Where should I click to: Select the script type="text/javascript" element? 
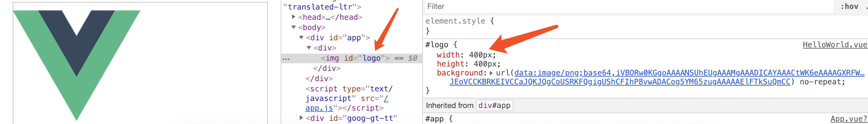click(349, 98)
